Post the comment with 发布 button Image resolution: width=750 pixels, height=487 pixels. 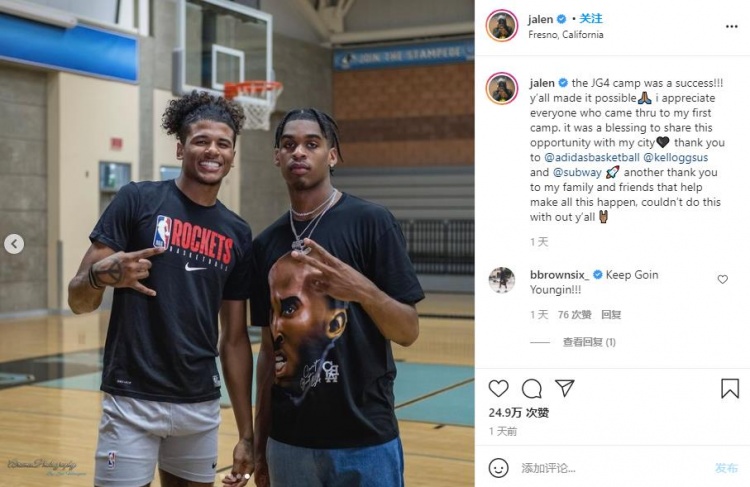coord(726,468)
